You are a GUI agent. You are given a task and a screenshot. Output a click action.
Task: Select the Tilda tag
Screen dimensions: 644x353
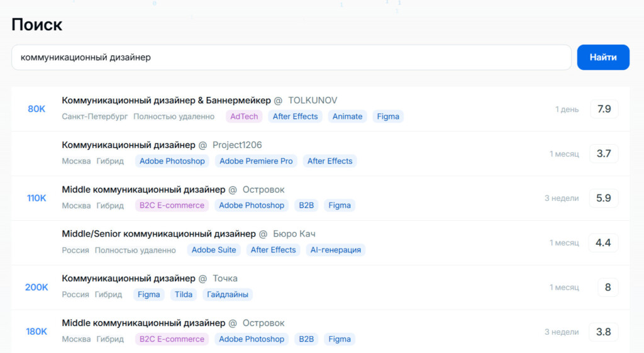coord(184,294)
